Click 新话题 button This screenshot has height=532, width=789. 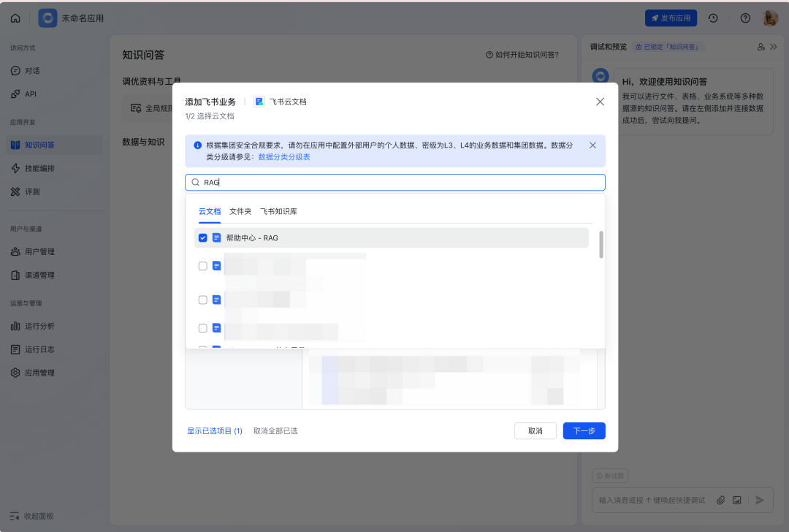click(610, 476)
